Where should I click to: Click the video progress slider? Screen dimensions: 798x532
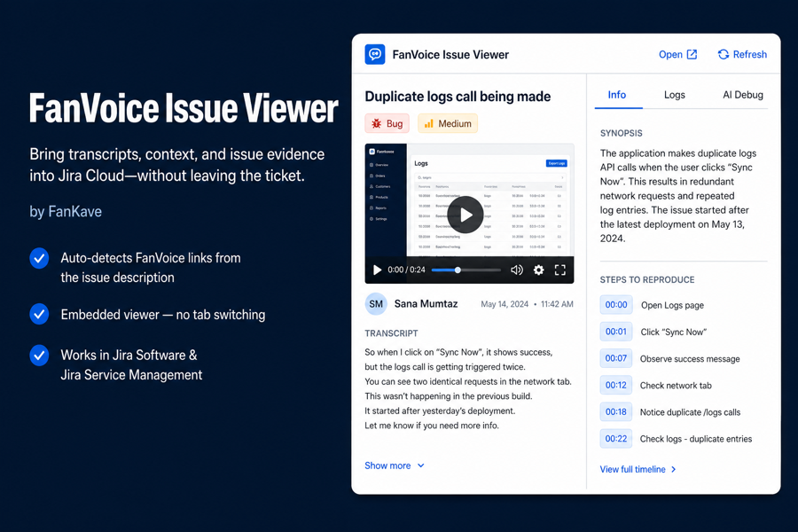click(465, 270)
